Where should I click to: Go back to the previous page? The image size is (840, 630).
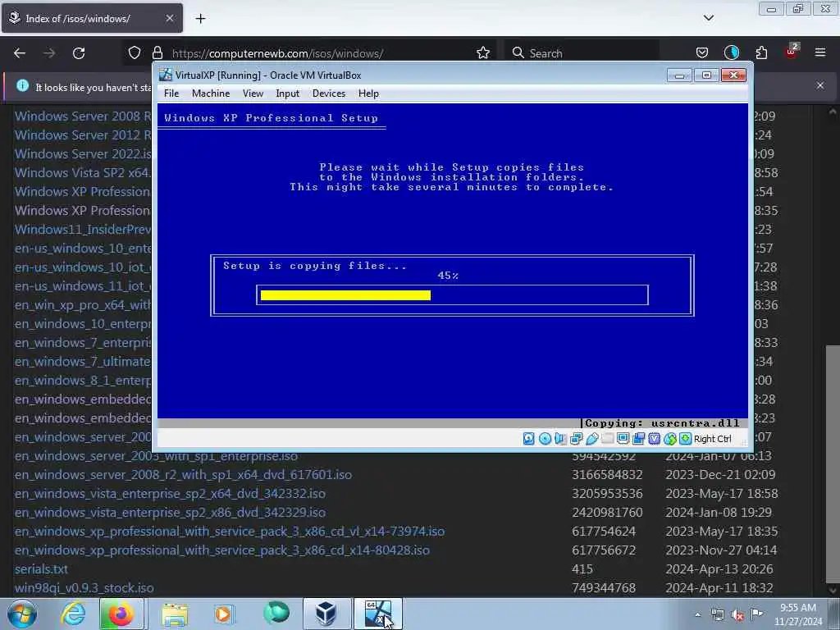coord(20,53)
